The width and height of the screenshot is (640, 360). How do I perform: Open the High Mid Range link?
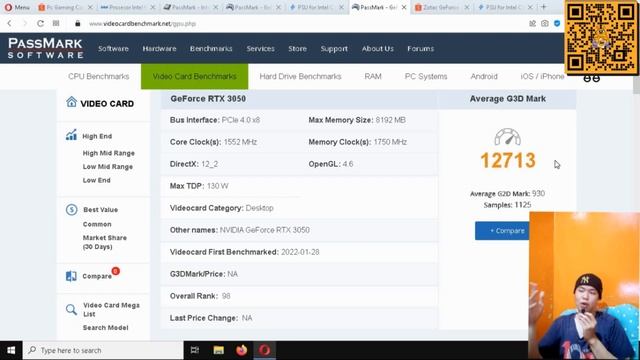pos(109,153)
